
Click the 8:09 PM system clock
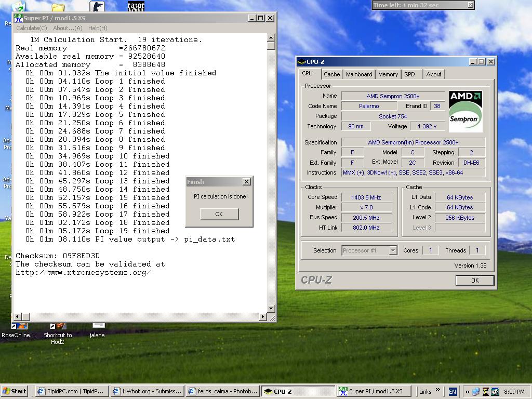514,392
